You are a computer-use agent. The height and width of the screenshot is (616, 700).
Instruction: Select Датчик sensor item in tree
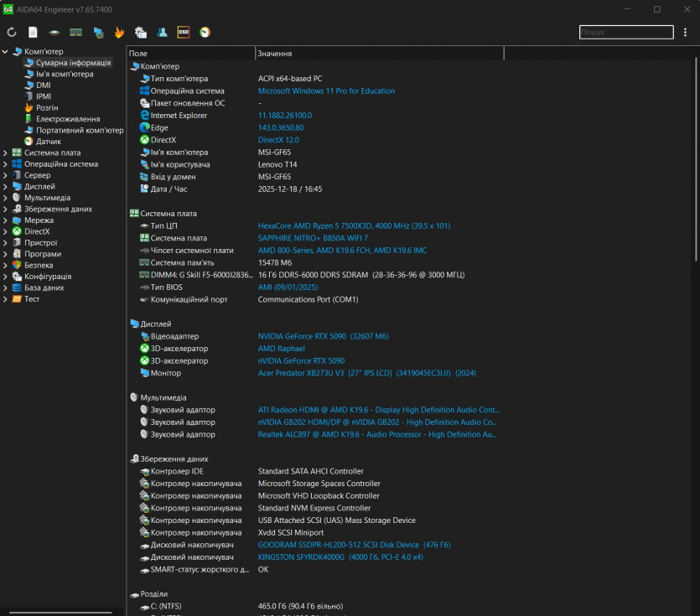coord(48,142)
